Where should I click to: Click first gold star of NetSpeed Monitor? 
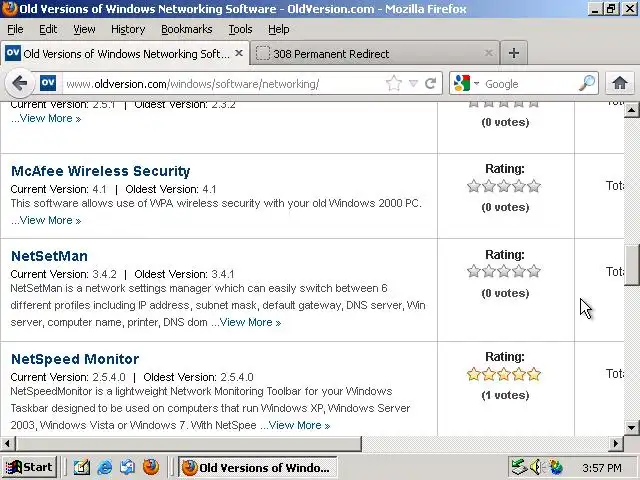(x=473, y=374)
